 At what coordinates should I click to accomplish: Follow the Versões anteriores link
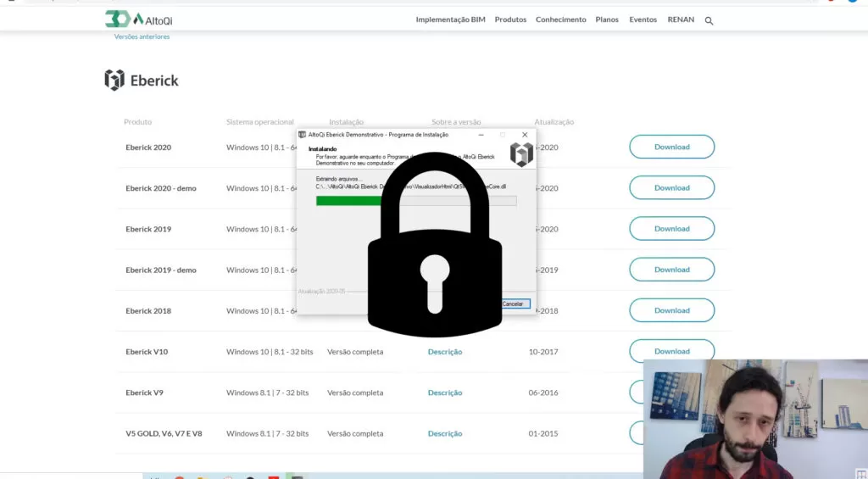coord(142,36)
